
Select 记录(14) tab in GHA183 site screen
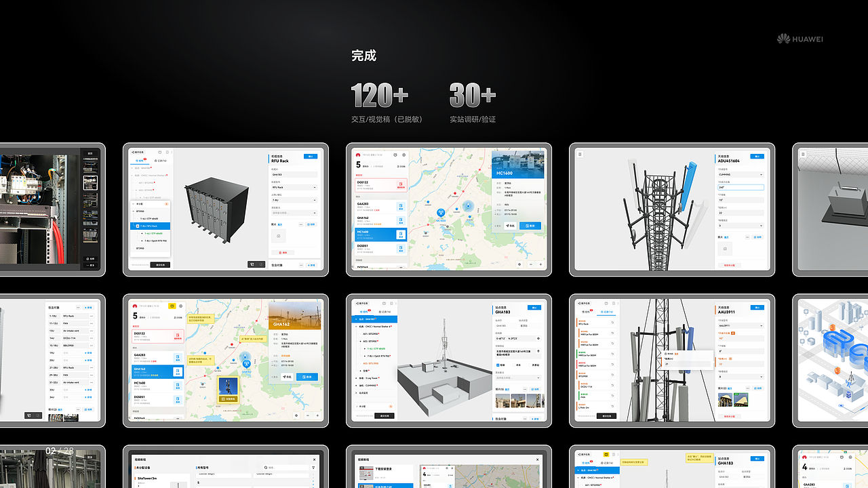(x=384, y=312)
